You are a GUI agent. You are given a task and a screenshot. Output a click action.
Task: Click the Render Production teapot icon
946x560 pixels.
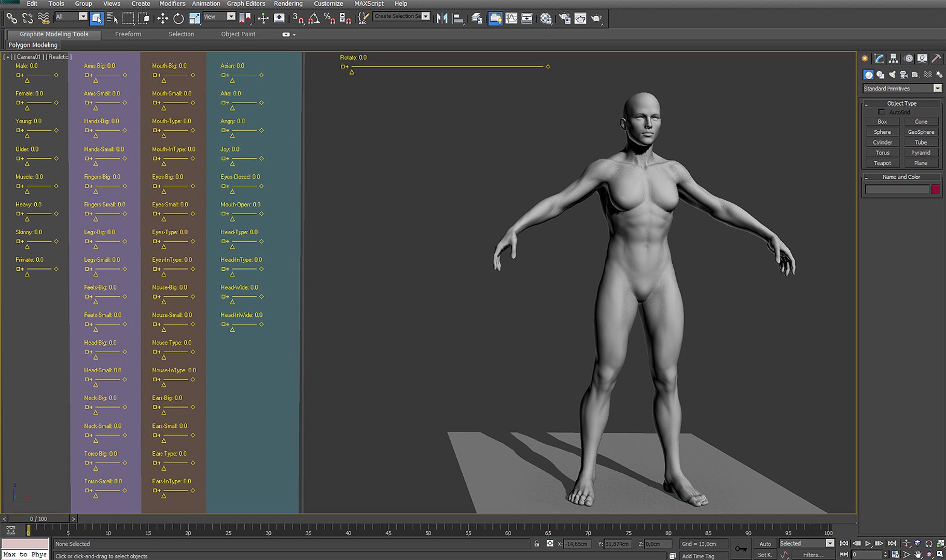coord(596,19)
